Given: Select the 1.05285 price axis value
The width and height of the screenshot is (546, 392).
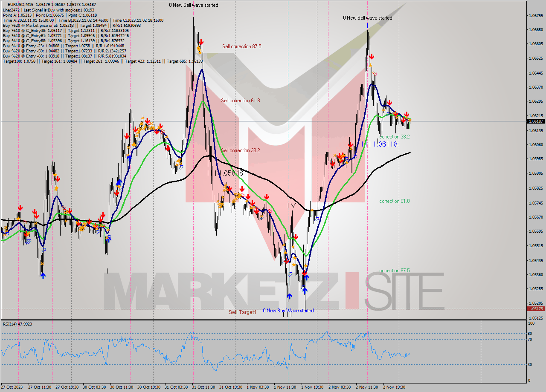Looking at the screenshot, I should [x=536, y=289].
